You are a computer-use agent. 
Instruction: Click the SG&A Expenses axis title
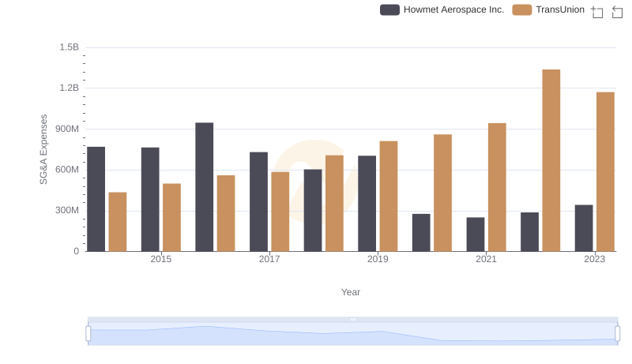[x=43, y=149]
